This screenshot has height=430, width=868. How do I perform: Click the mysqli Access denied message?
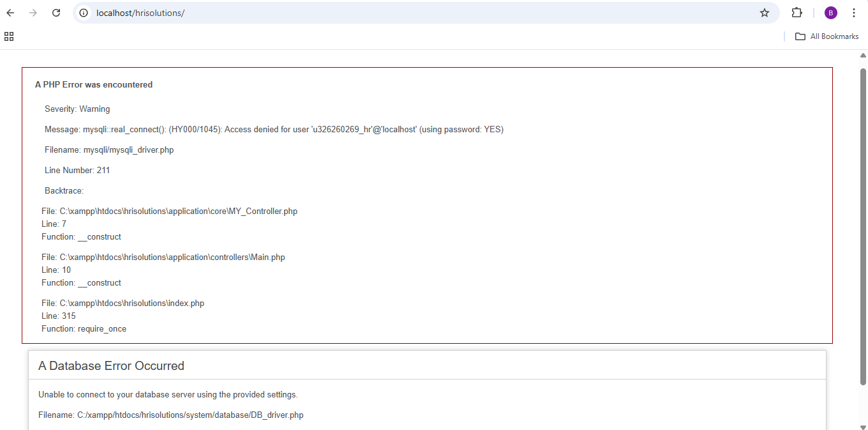[274, 130]
